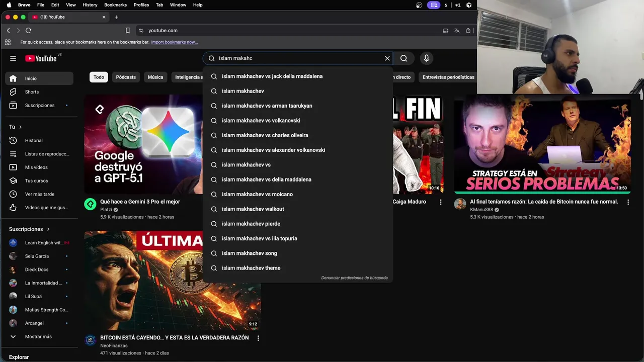Screen dimensions: 644x362
Task: Open Tus cursos in the sidebar
Action: 39,180
